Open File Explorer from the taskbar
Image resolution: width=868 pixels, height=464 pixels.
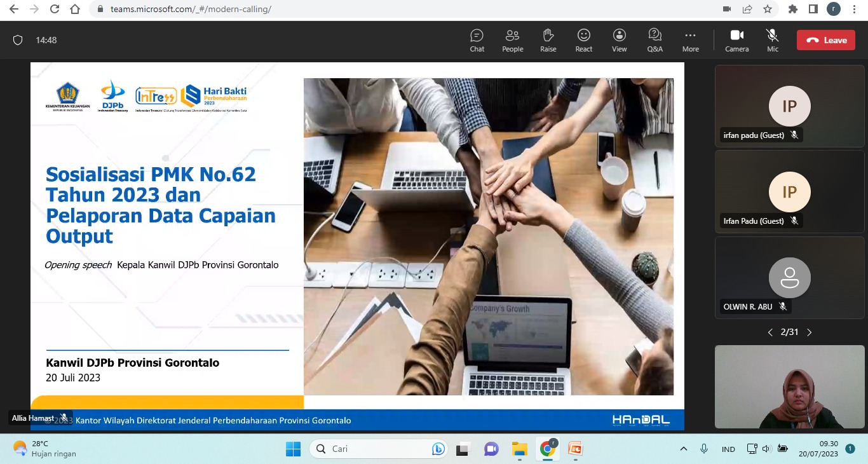(519, 449)
